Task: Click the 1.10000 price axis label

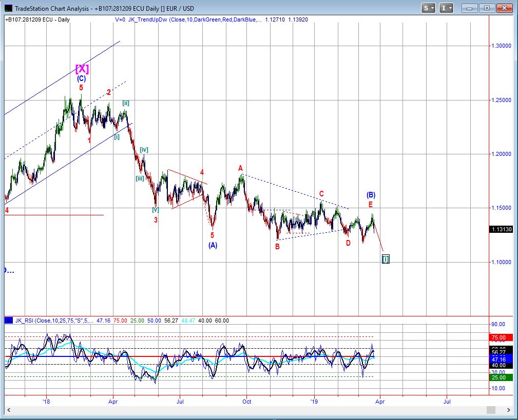Action: 501,262
